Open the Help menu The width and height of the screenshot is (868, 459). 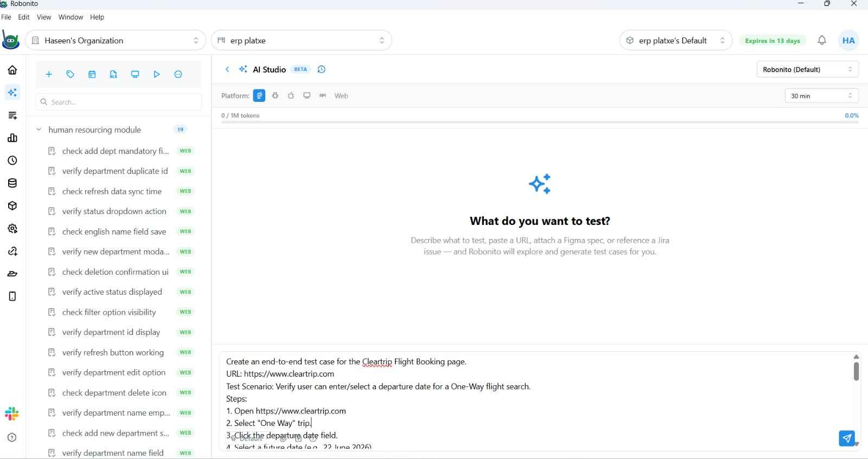pyautogui.click(x=97, y=17)
